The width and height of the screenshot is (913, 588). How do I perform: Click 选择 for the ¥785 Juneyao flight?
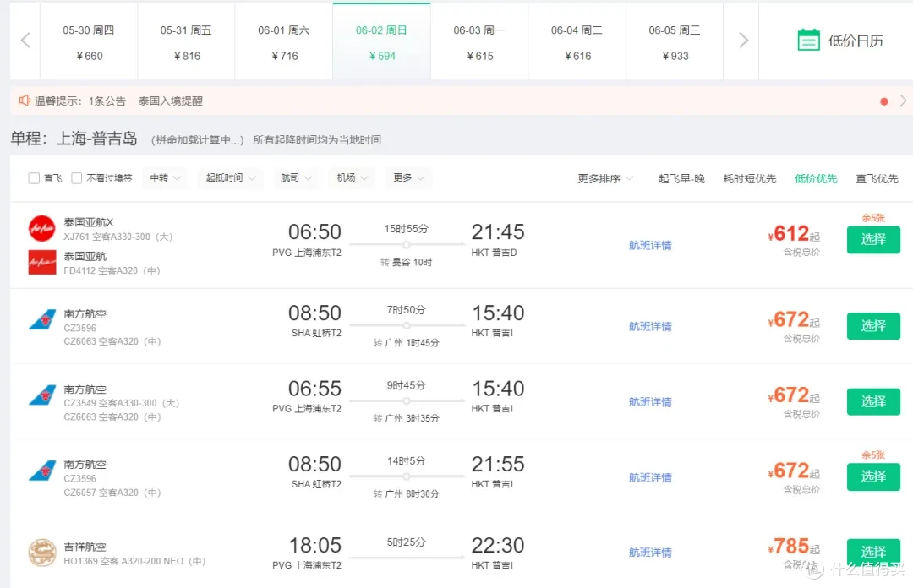tap(873, 552)
